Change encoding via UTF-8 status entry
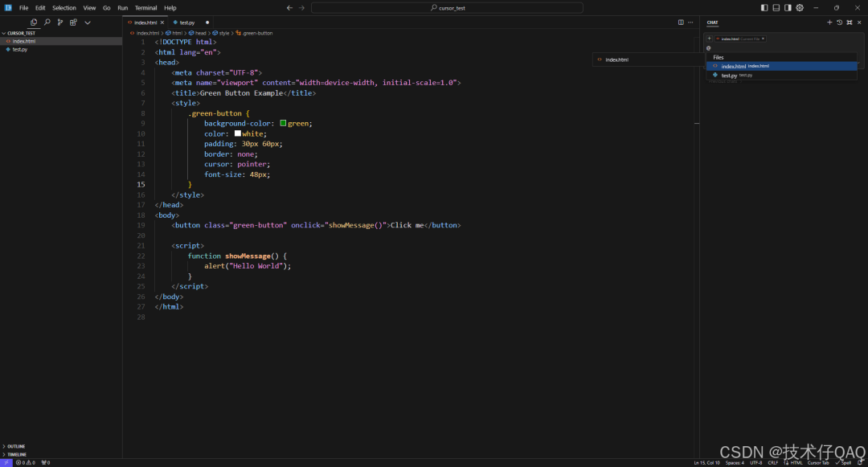The width and height of the screenshot is (868, 467). pyautogui.click(x=755, y=462)
